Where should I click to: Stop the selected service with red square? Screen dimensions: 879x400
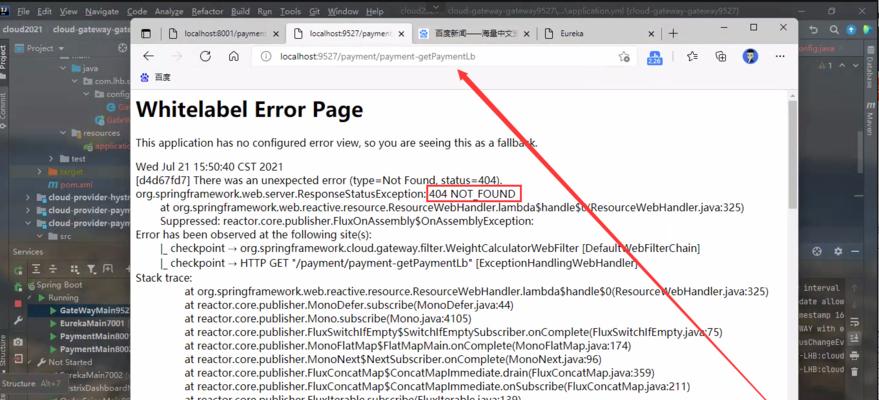[18, 303]
